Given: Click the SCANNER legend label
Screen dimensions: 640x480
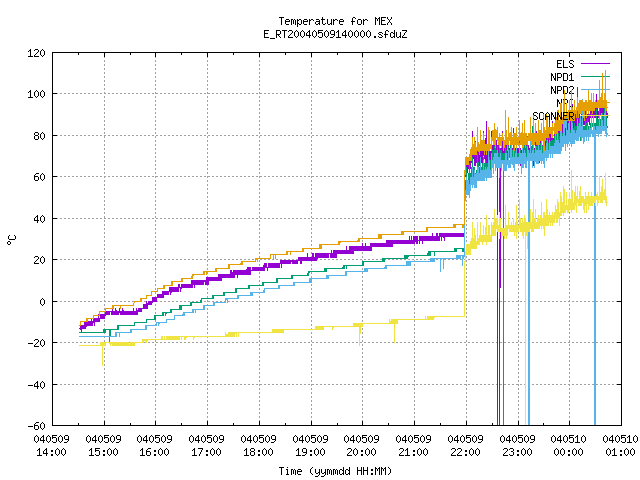Looking at the screenshot, I should coord(553,116).
